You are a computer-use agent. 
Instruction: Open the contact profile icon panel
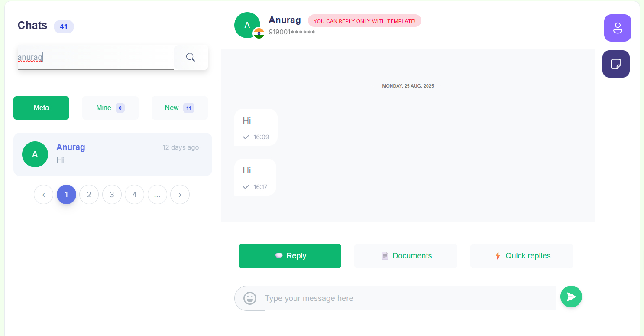[618, 28]
